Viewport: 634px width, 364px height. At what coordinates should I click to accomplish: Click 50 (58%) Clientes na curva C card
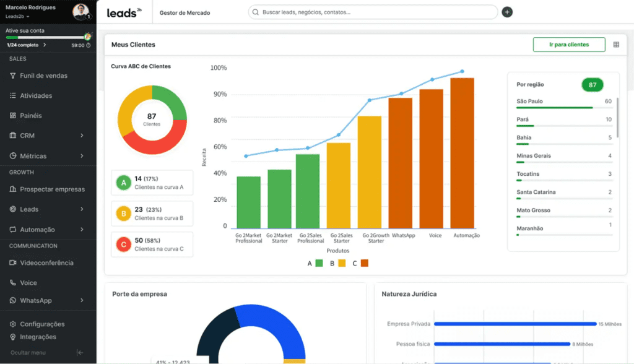pyautogui.click(x=152, y=245)
